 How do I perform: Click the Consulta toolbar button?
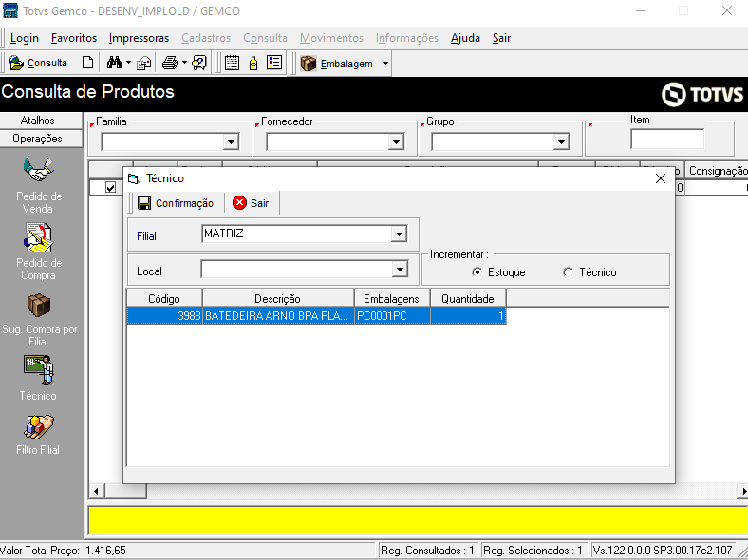tap(38, 63)
